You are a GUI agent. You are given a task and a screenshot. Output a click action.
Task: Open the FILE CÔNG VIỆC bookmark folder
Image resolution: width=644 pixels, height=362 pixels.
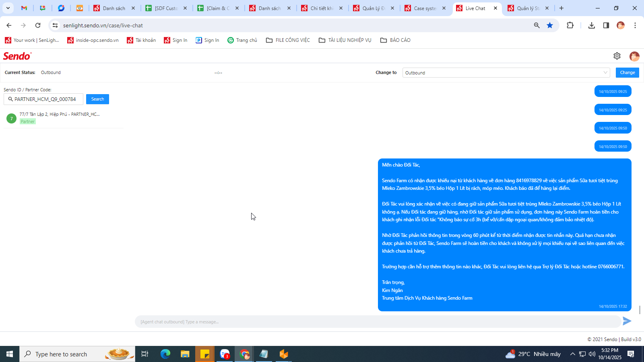pos(288,40)
